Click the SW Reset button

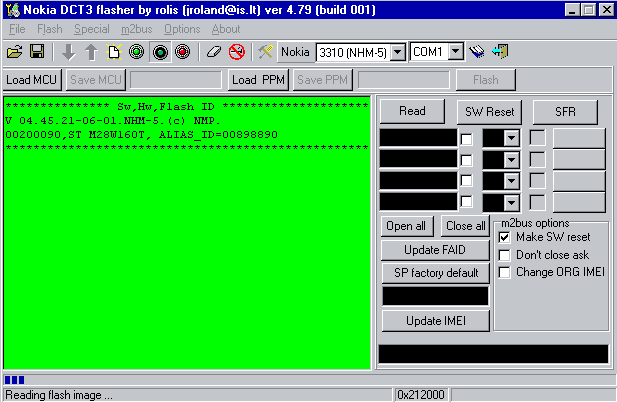490,112
